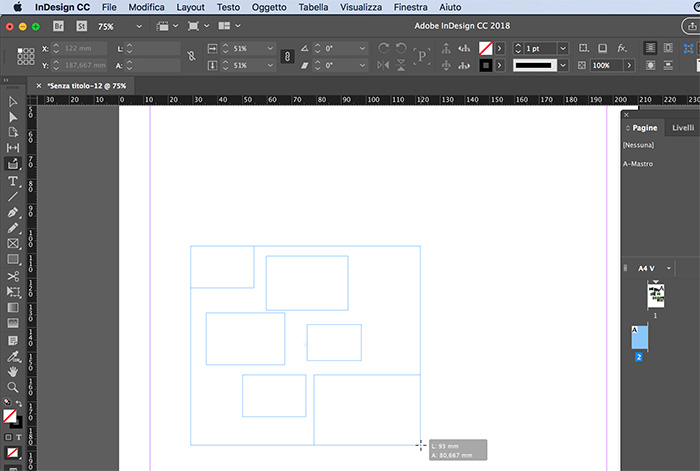Open the arrange documents dropdown

click(229, 26)
